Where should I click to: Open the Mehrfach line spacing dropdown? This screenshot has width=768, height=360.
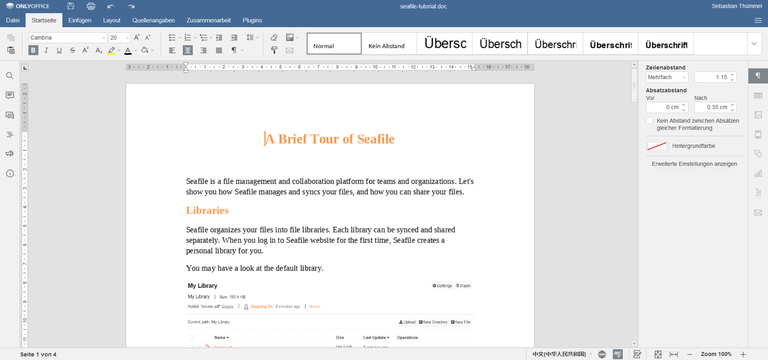(667, 77)
